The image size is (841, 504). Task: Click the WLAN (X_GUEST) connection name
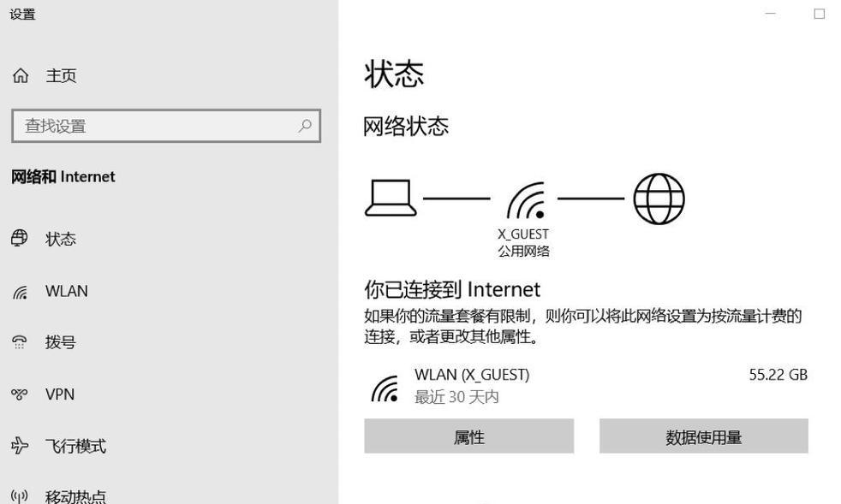click(472, 374)
